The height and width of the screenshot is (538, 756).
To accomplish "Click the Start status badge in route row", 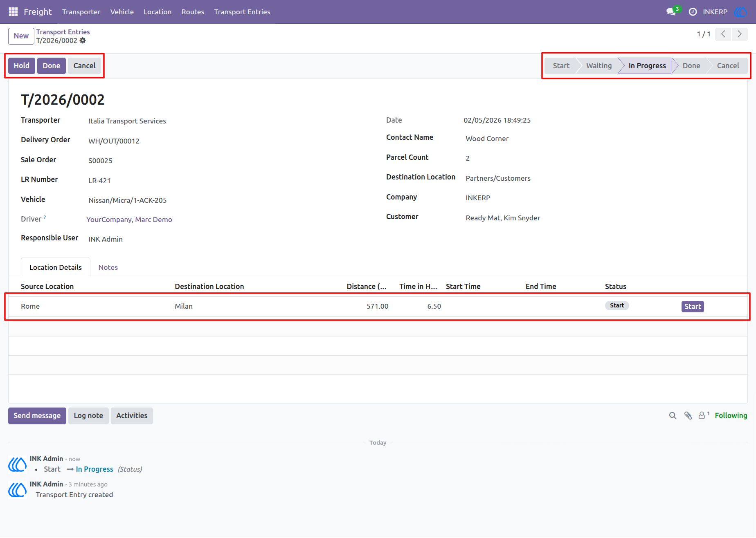I will point(617,306).
